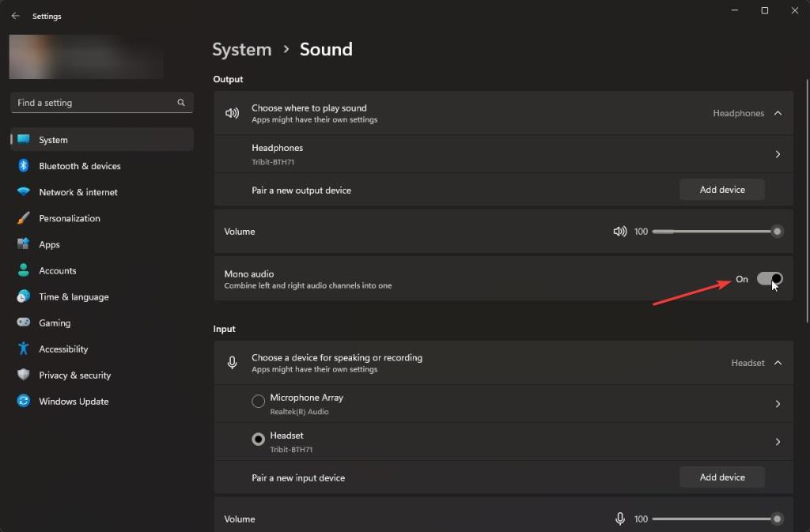
Task: Open Accessibility settings page
Action: (x=63, y=349)
